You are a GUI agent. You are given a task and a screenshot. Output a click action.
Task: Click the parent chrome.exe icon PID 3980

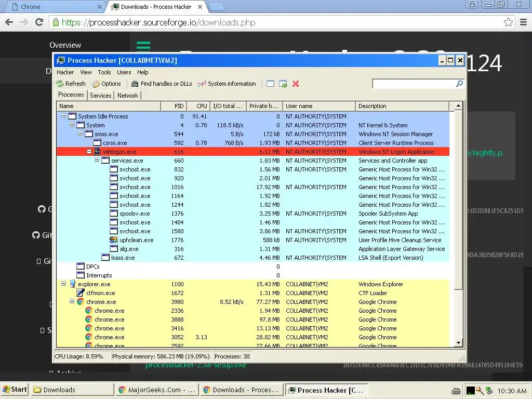pyautogui.click(x=81, y=302)
